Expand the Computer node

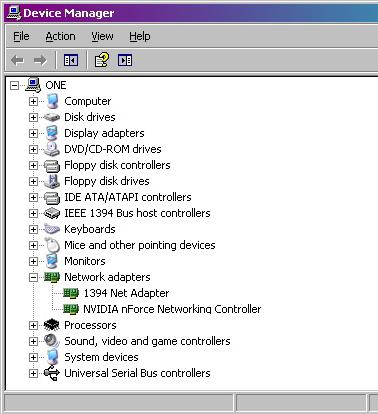click(33, 101)
